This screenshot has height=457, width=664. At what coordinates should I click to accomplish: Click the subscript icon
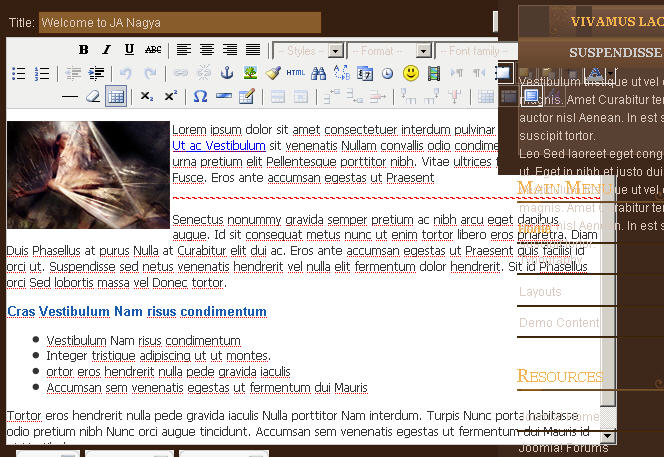click(x=147, y=96)
